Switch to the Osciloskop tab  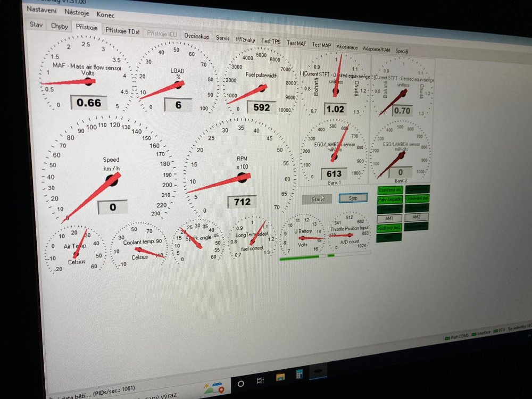point(197,35)
